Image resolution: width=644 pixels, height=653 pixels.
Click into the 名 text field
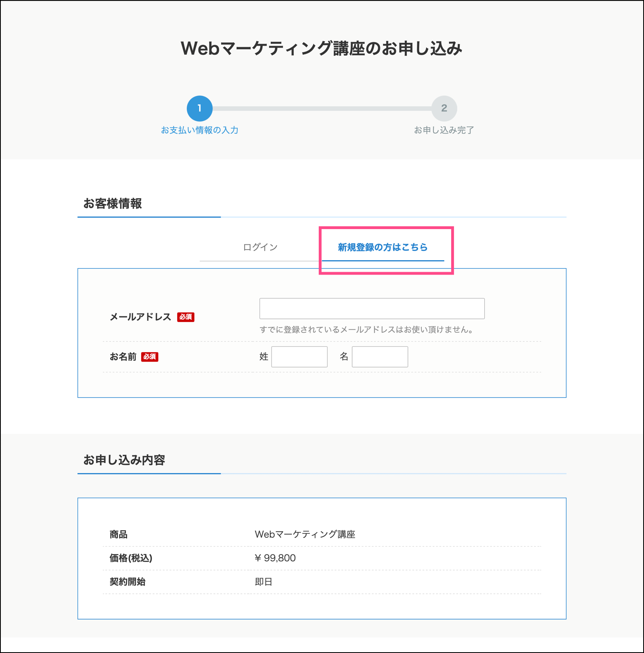pos(380,357)
